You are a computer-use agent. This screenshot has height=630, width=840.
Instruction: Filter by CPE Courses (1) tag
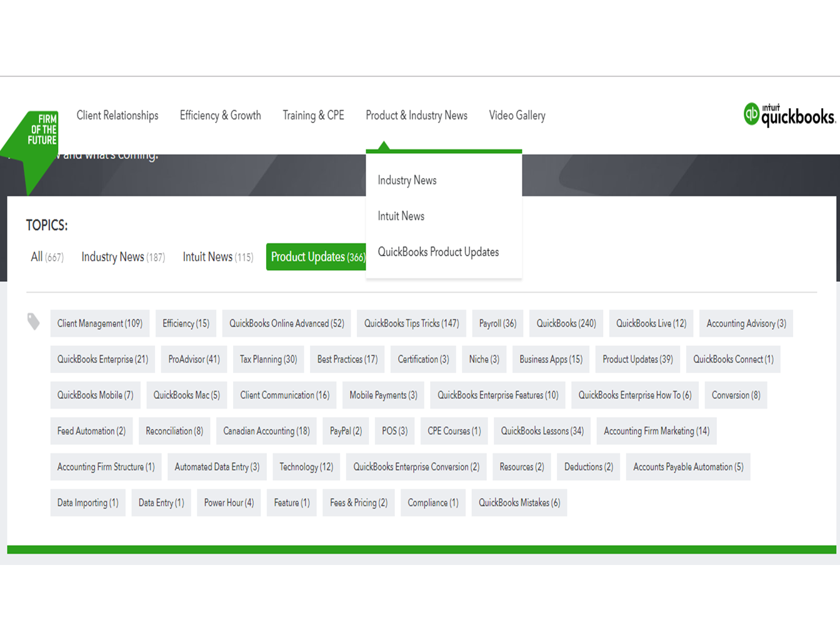pos(454,431)
